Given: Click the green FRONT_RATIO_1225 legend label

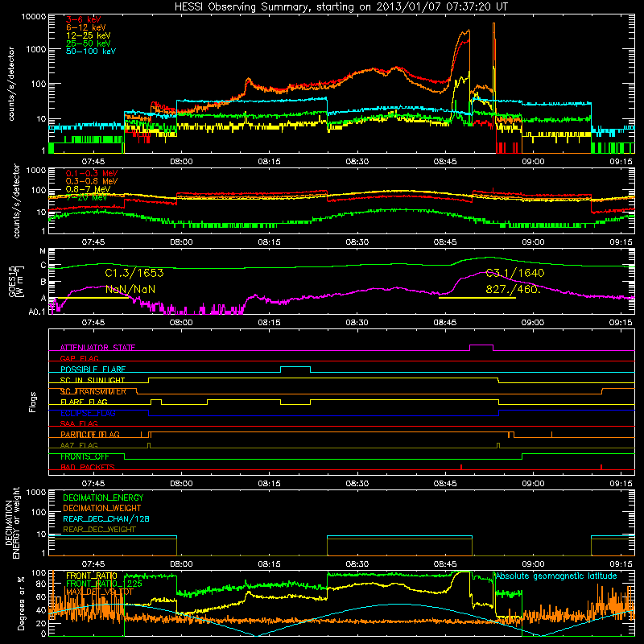Looking at the screenshot, I should coord(104,584).
